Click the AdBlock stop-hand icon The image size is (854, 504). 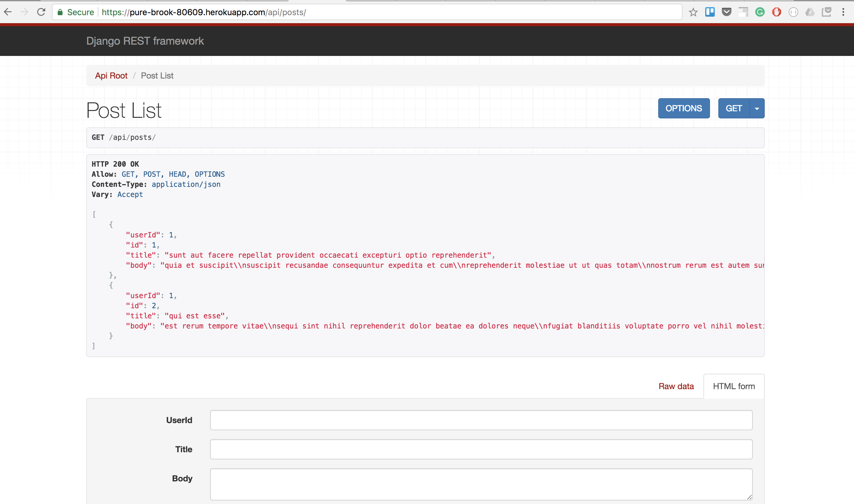(x=776, y=12)
